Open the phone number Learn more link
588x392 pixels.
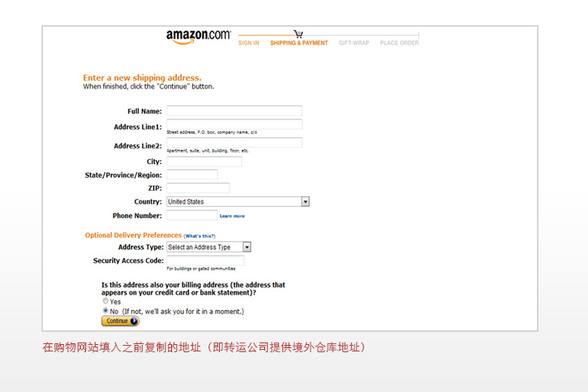coord(232,216)
